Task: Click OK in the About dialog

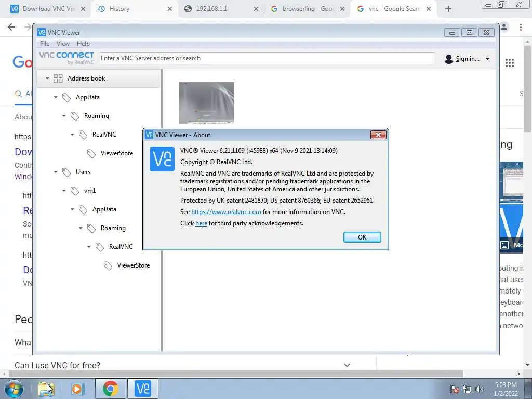Action: point(362,237)
